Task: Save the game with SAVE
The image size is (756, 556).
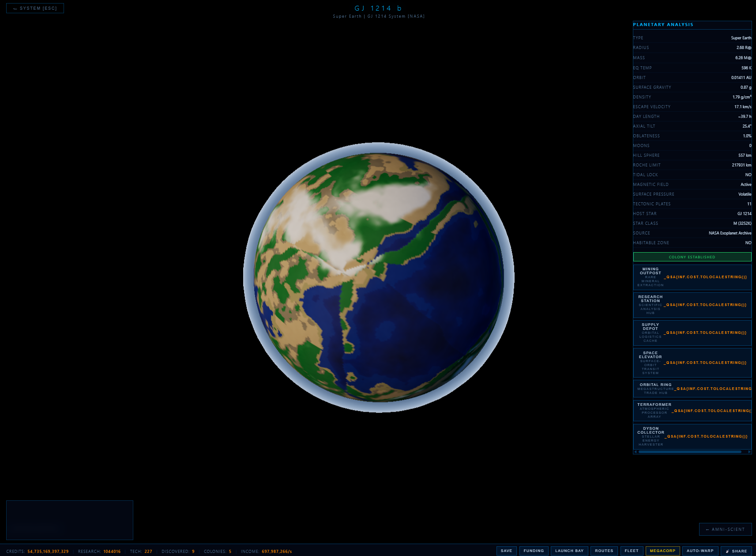Action: click(x=506, y=551)
